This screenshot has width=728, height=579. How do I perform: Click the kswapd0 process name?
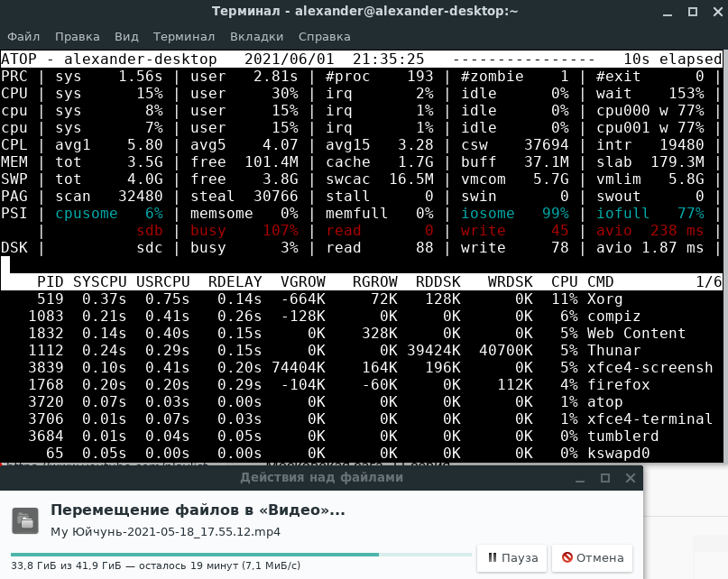[x=619, y=454]
